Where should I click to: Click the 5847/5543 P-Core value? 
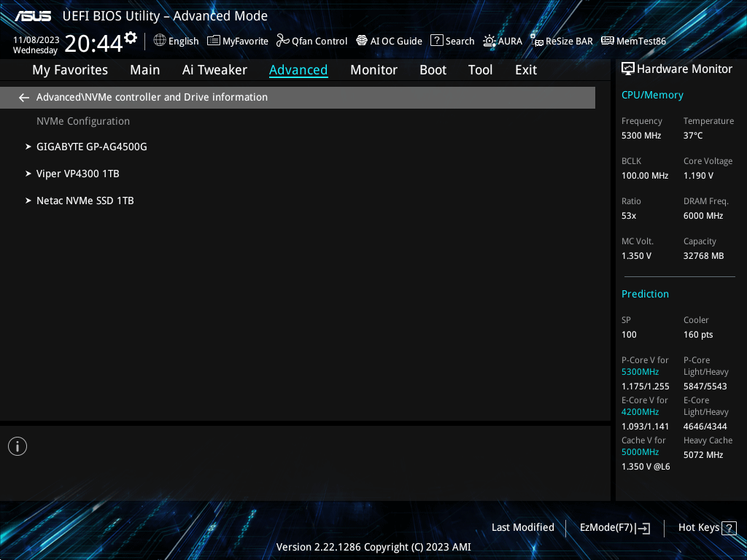click(x=705, y=386)
